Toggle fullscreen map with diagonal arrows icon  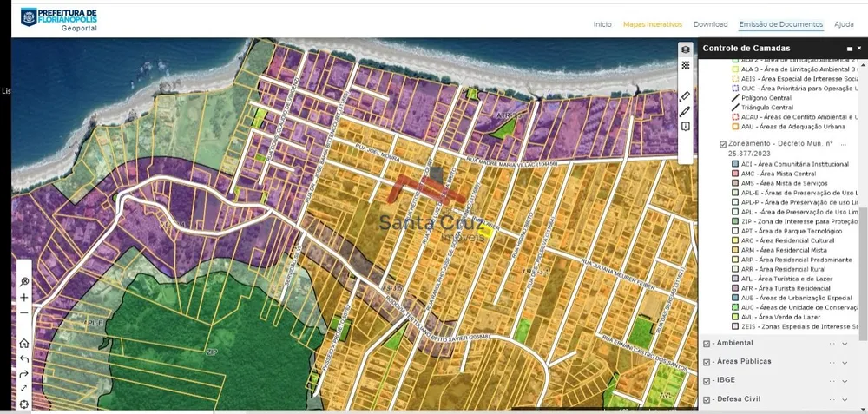(x=23, y=389)
